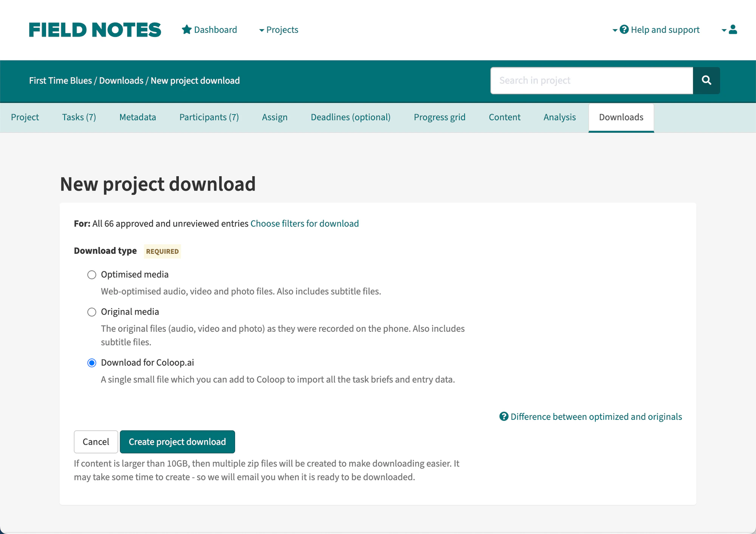
Task: Select Download for Coloop.ai radio option
Action: (91, 363)
